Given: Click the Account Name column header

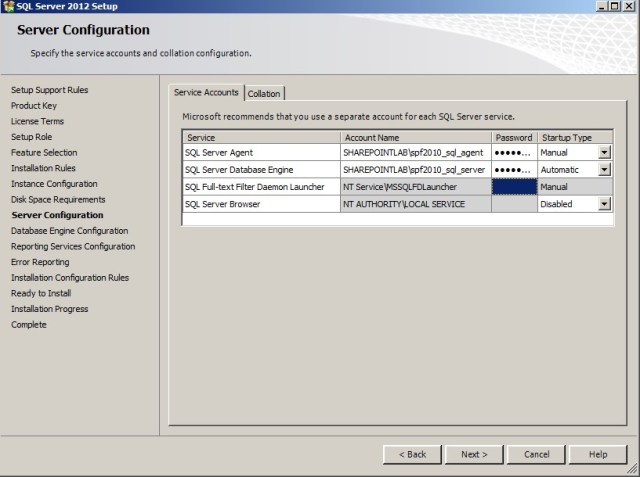Looking at the screenshot, I should click(x=416, y=138).
